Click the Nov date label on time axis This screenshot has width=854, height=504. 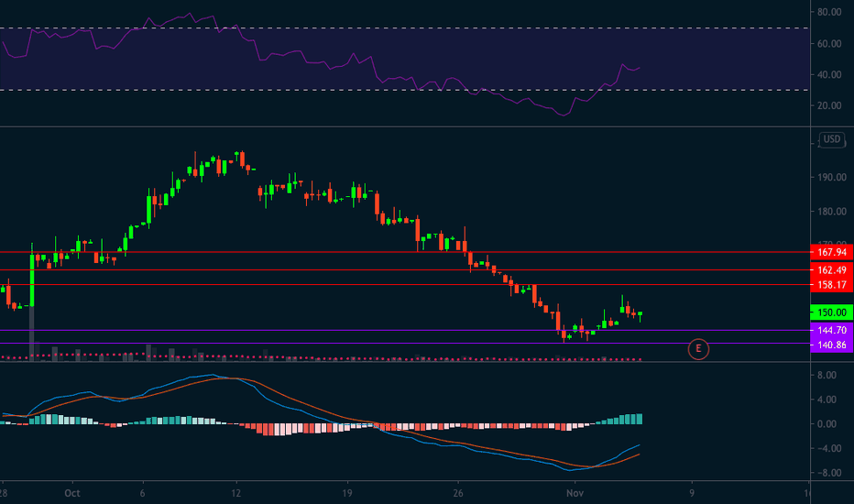coord(575,493)
